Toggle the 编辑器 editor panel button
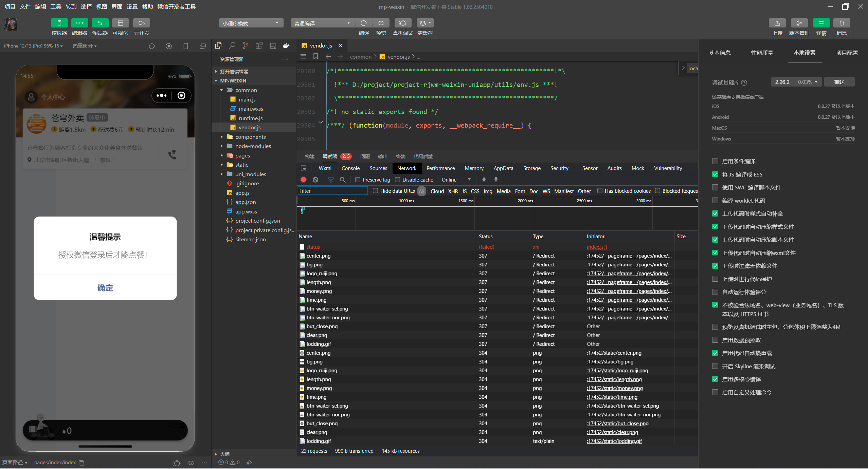 (x=79, y=23)
